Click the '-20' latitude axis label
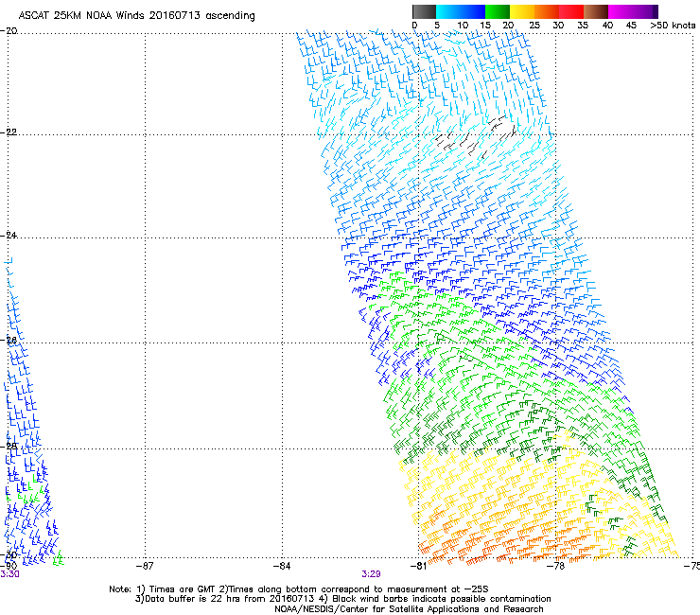 (x=9, y=31)
